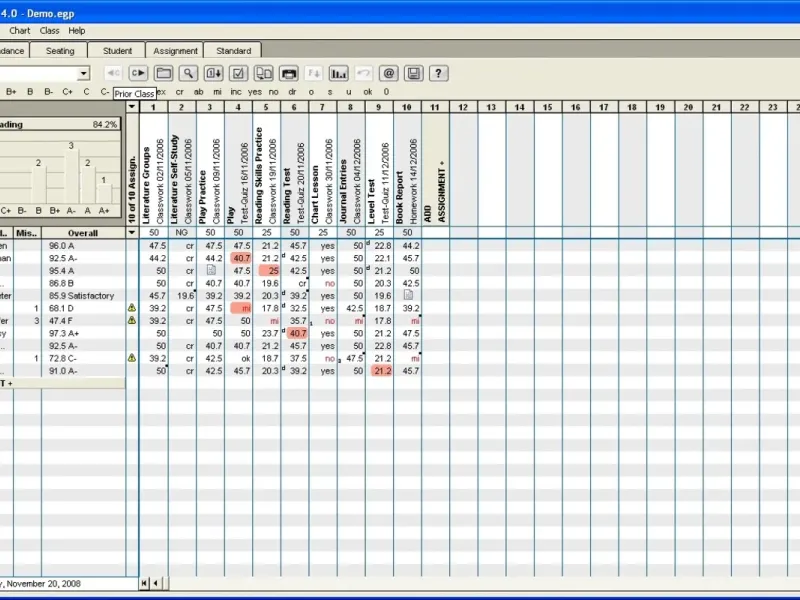
Task: Open the bar chart icon
Action: pos(338,73)
